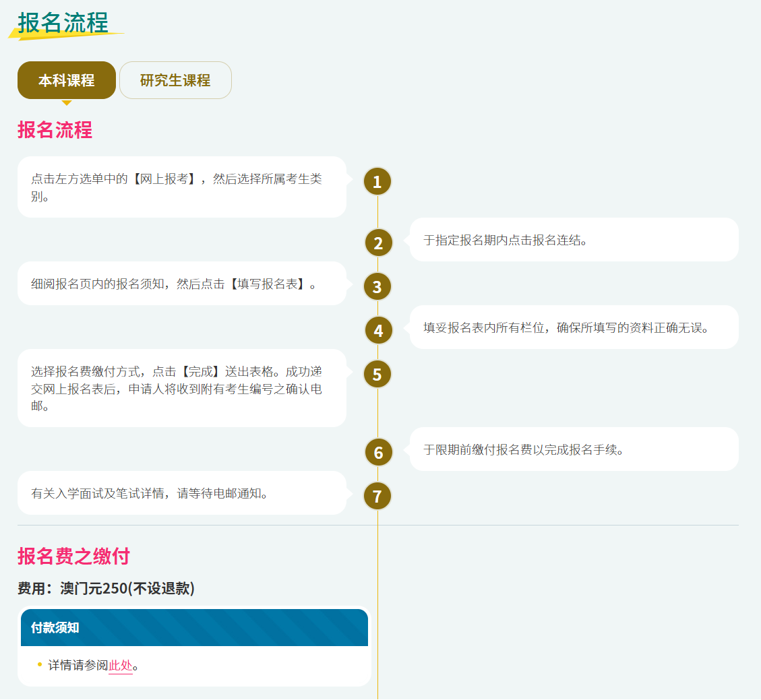Viewport: 761px width, 700px height.
Task: Open the 此处 payment details link
Action: tap(121, 666)
